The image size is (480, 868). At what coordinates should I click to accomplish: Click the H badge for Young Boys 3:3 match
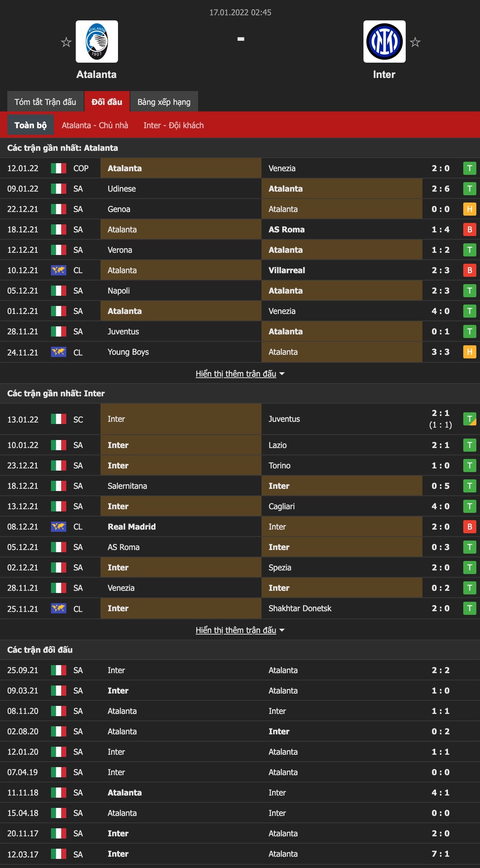pos(470,352)
